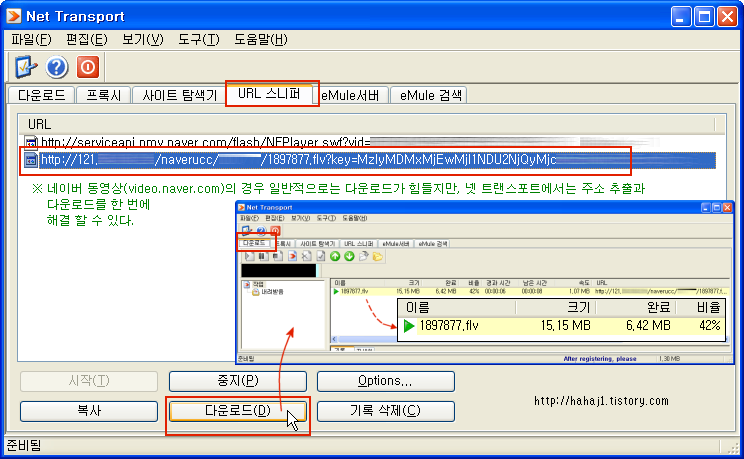Open the blue question mark help icon
Viewport: 744px width, 459px height.
pyautogui.click(x=57, y=67)
